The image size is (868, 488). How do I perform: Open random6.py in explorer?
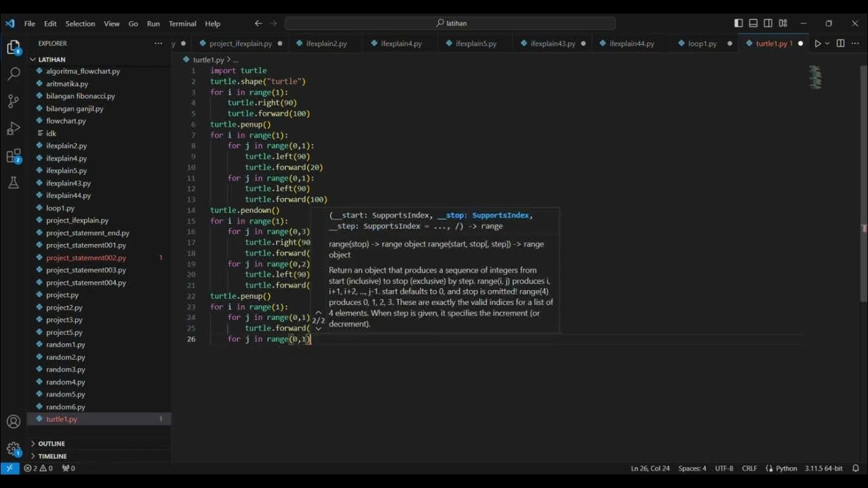[x=65, y=407]
